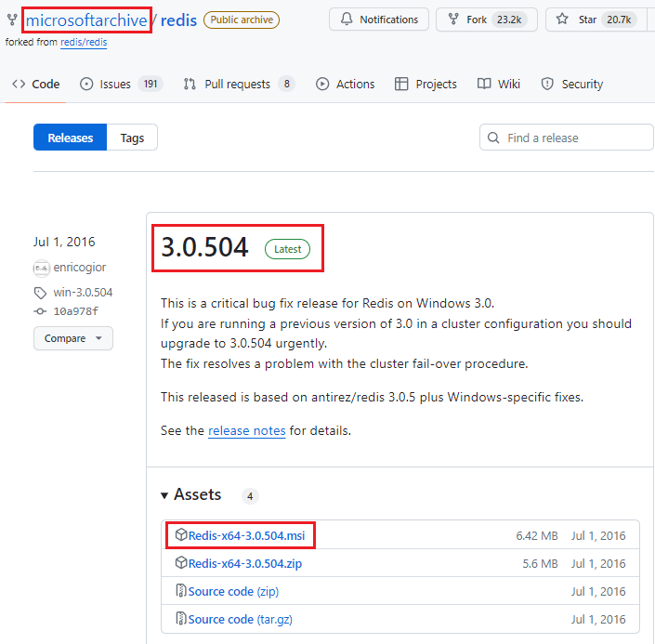
Task: Open the redis repository name link
Action: 178,20
